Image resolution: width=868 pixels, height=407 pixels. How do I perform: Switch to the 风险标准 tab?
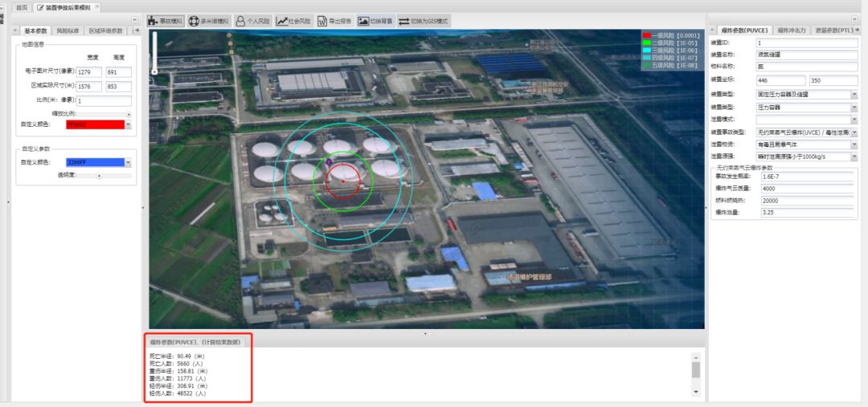(x=68, y=31)
